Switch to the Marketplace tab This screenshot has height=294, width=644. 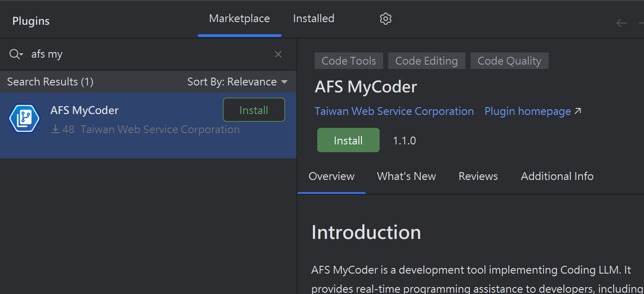pos(240,19)
